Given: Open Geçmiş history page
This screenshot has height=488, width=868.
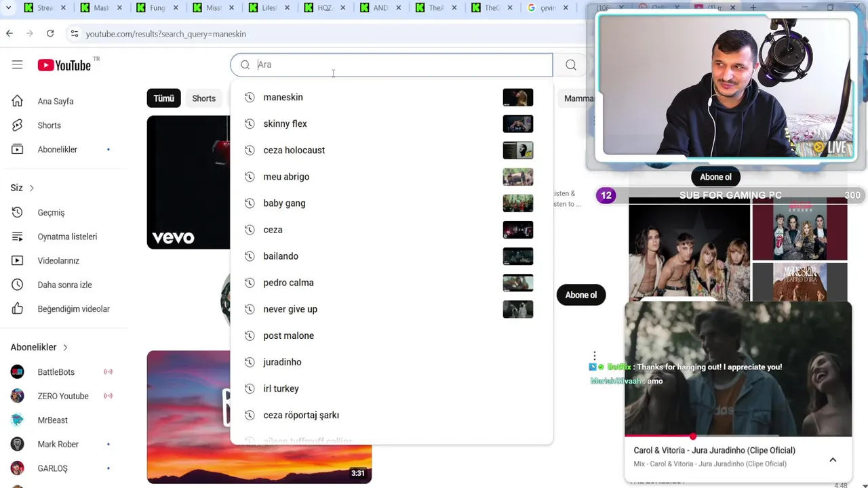Looking at the screenshot, I should coord(51,213).
